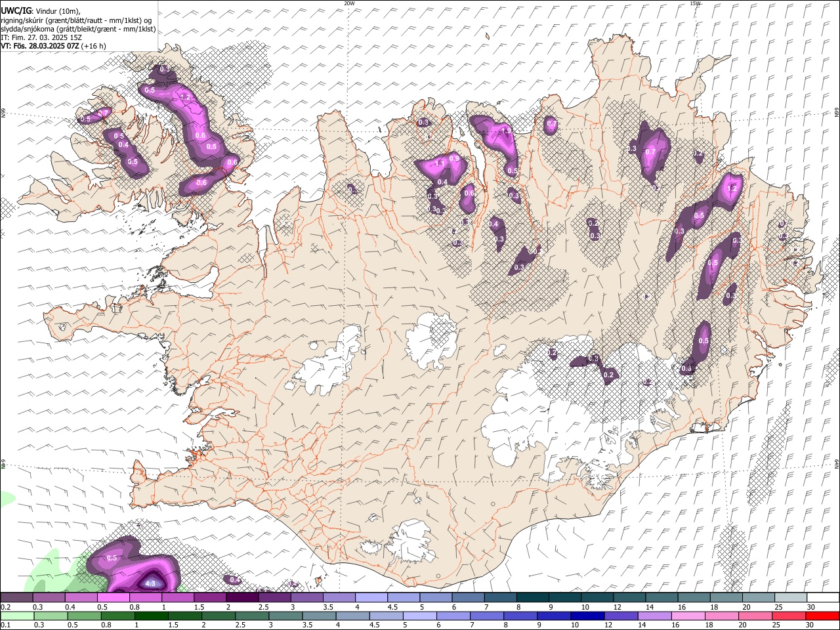Image resolution: width=840 pixels, height=630 pixels.
Task: Click the '0.9' snowfall value beside the 1.1 label
Action: click(453, 159)
